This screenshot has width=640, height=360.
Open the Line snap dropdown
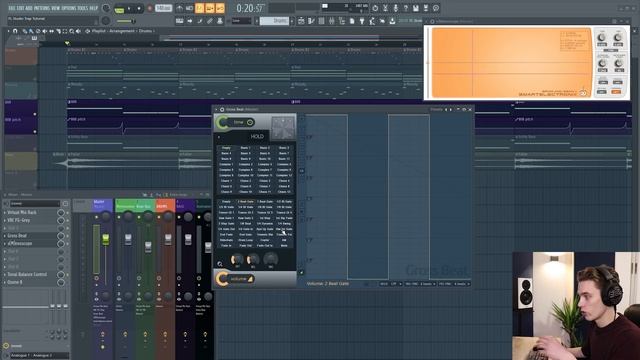(x=242, y=21)
